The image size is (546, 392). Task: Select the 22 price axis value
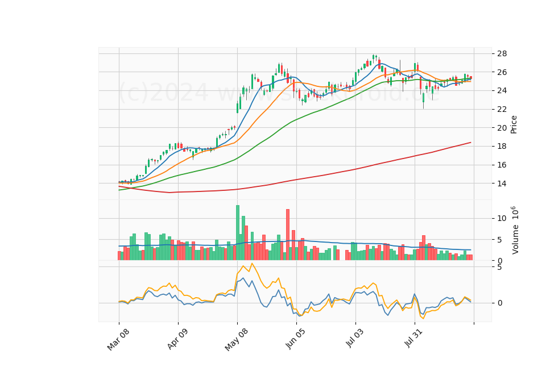[x=502, y=109]
